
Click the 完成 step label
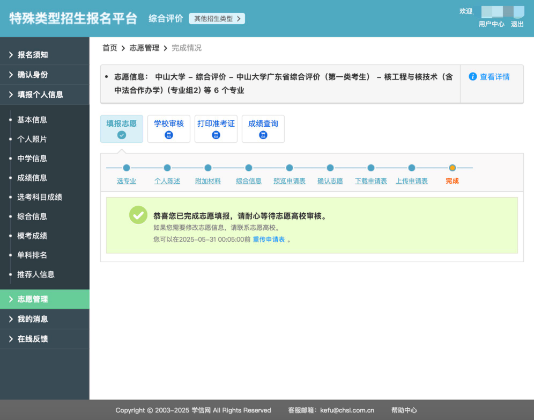(x=452, y=181)
